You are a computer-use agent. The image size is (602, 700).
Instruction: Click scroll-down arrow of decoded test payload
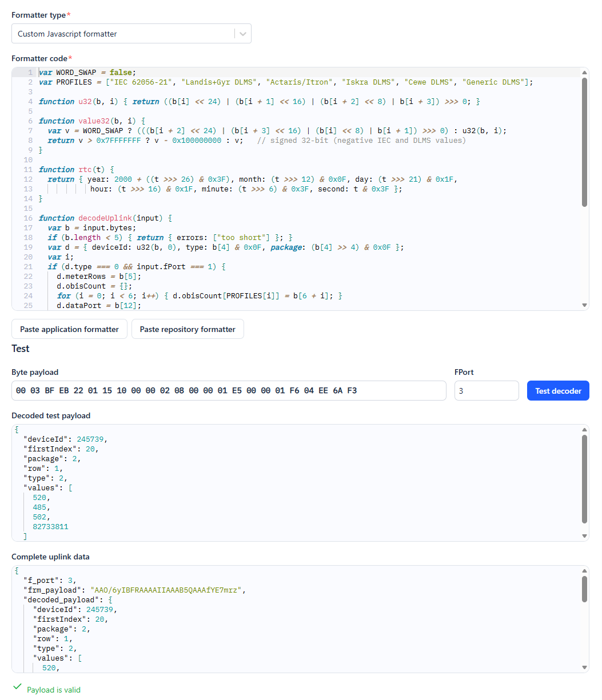click(584, 536)
